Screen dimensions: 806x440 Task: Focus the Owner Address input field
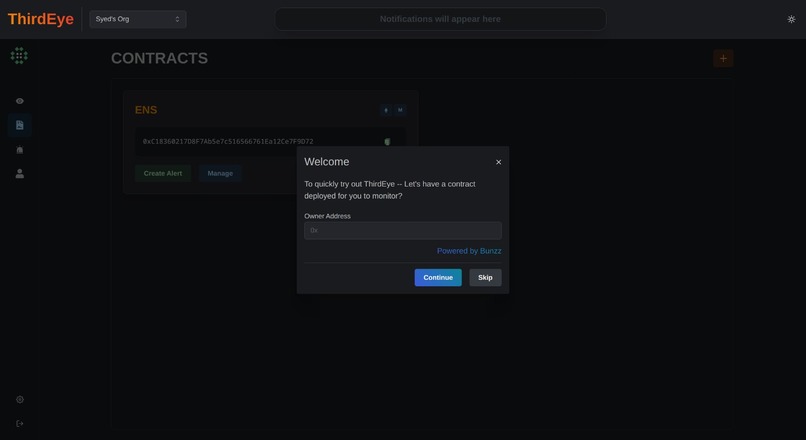point(403,230)
